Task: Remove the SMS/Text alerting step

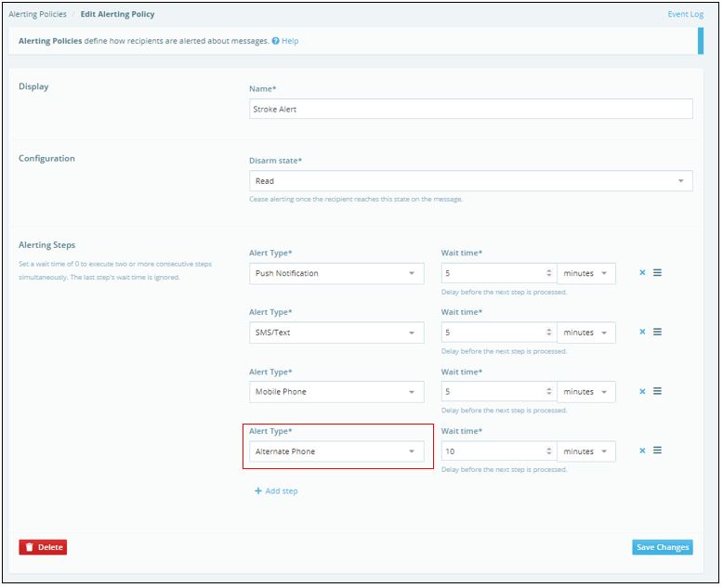Action: (x=641, y=333)
